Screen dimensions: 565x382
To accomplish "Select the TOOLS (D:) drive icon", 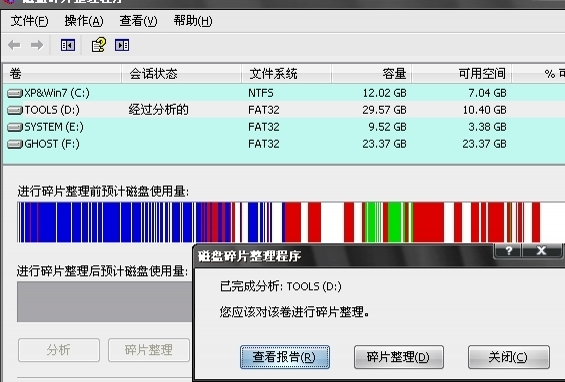I will [x=15, y=110].
